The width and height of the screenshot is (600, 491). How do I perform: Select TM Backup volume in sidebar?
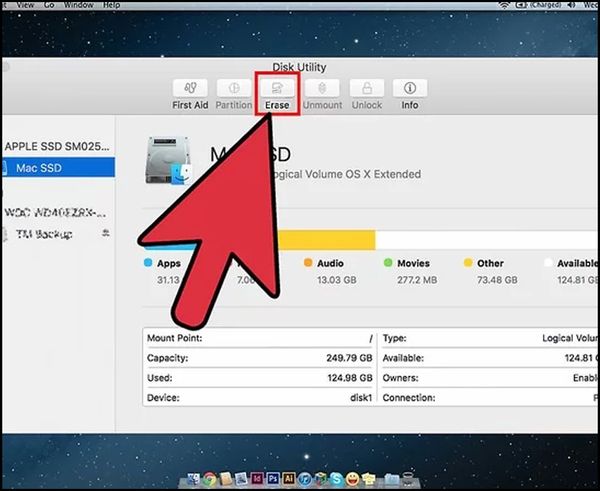click(x=44, y=232)
